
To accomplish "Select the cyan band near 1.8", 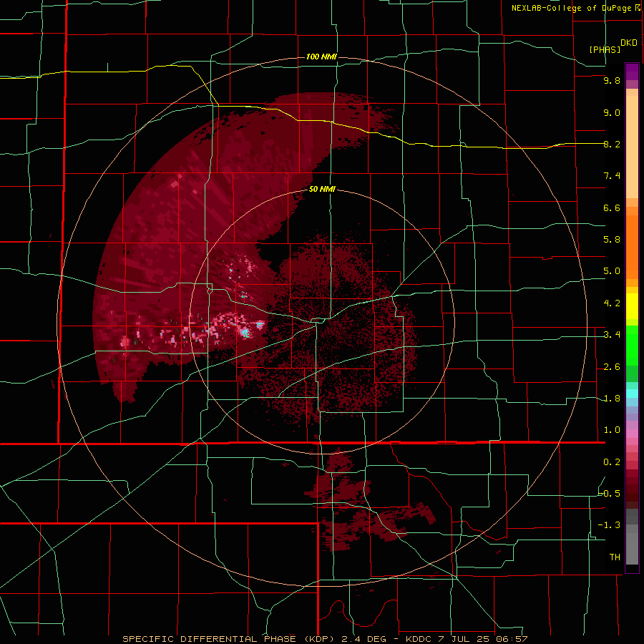I will pyautogui.click(x=632, y=394).
